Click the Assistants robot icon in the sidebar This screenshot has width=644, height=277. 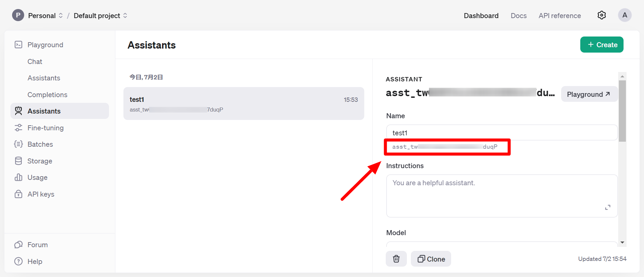[18, 111]
